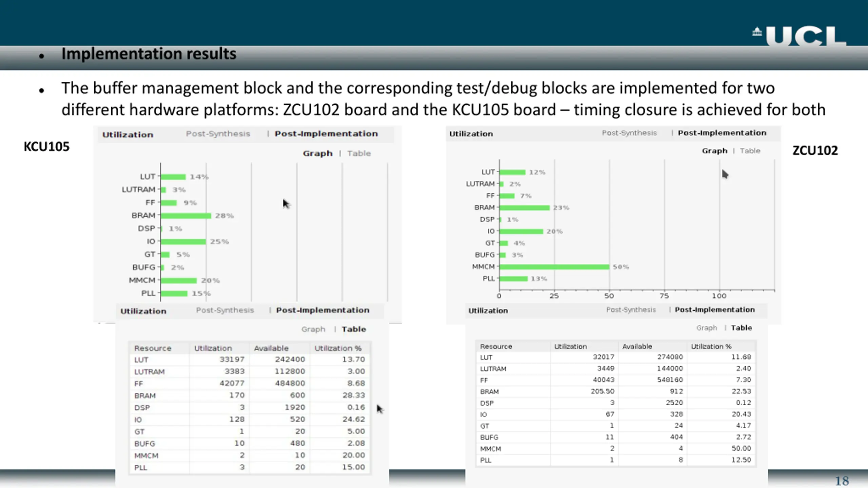Select the 11.68 utilization percent cell
The height and width of the screenshot is (488, 868).
point(741,357)
